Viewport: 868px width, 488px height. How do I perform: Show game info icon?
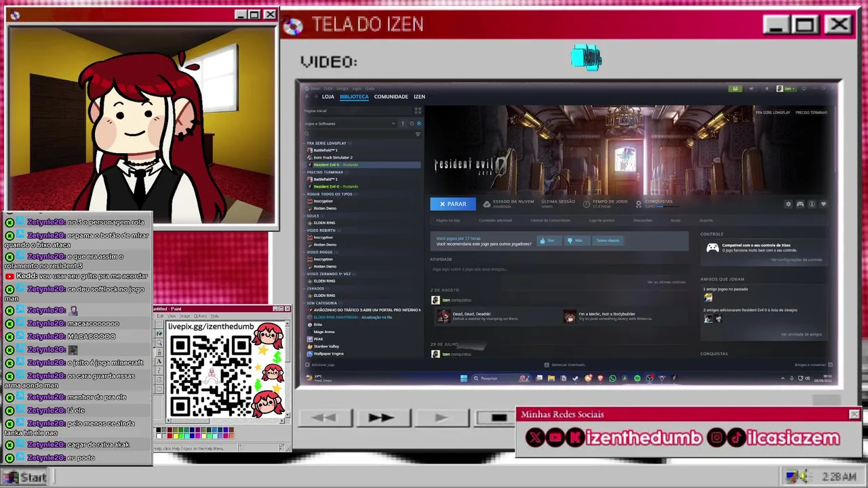[812, 204]
